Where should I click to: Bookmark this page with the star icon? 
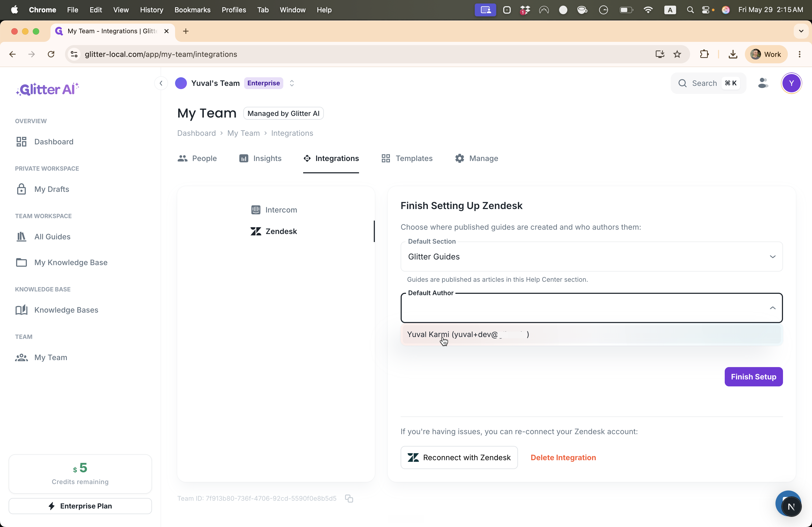tap(677, 54)
